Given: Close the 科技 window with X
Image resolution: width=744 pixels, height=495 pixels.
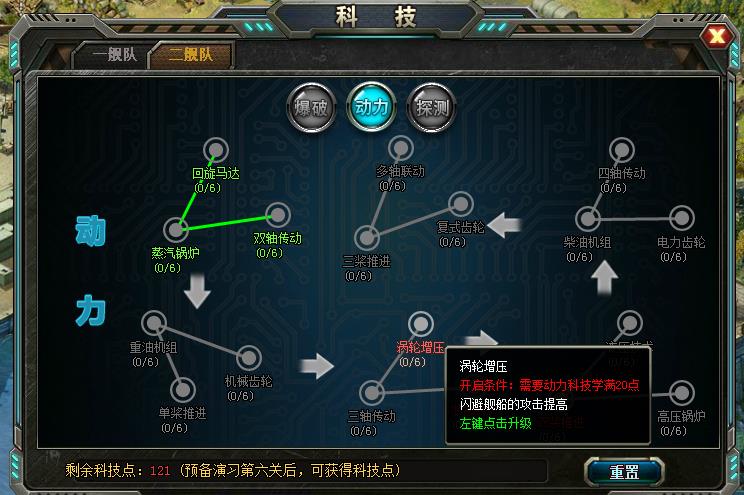Looking at the screenshot, I should pyautogui.click(x=717, y=36).
